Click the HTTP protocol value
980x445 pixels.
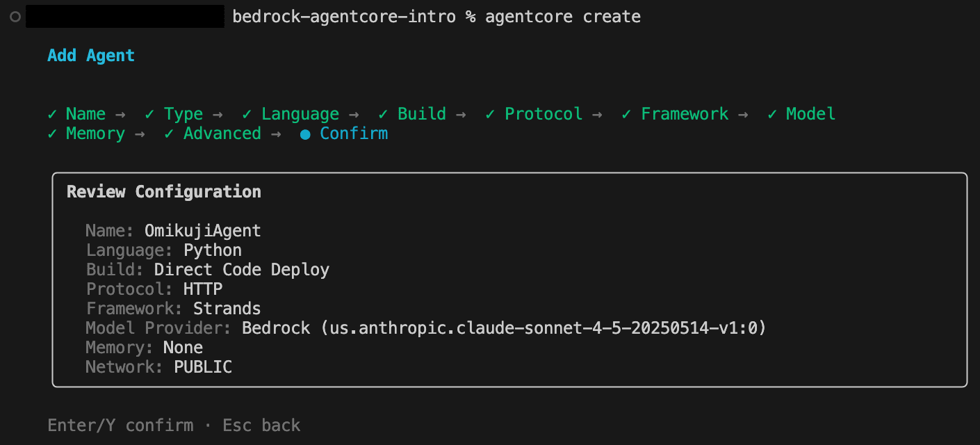pos(203,289)
